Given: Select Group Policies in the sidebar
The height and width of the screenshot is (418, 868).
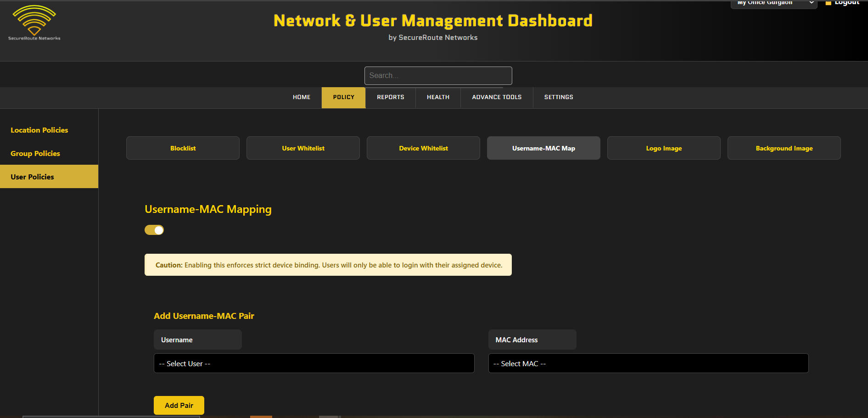Looking at the screenshot, I should 35,153.
